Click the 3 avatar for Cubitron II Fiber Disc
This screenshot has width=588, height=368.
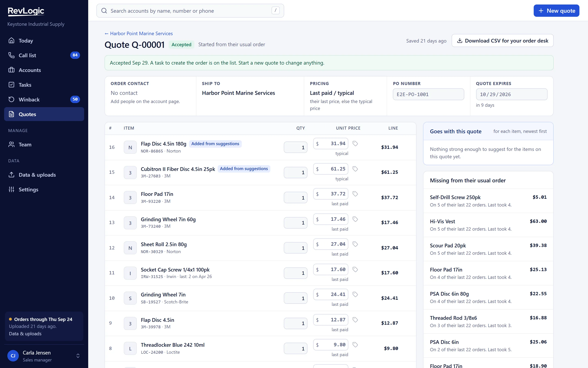pyautogui.click(x=130, y=173)
